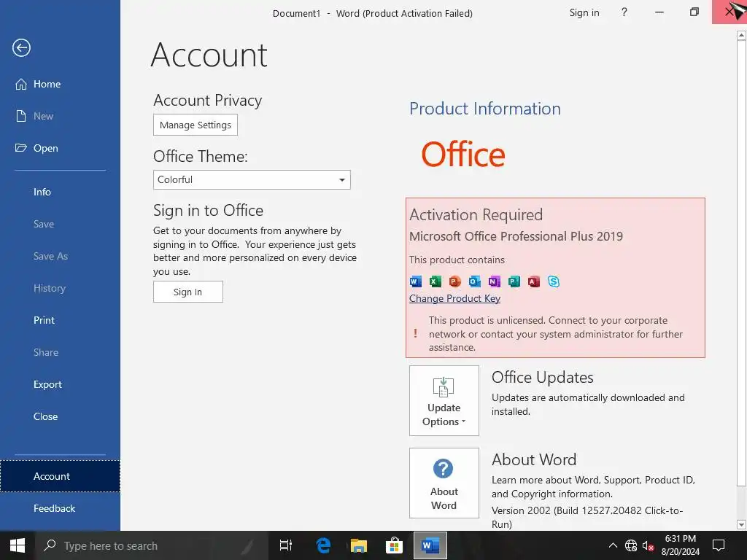Screen dimensions: 747x560
Task: Click the question mark About Word icon
Action: [443, 469]
